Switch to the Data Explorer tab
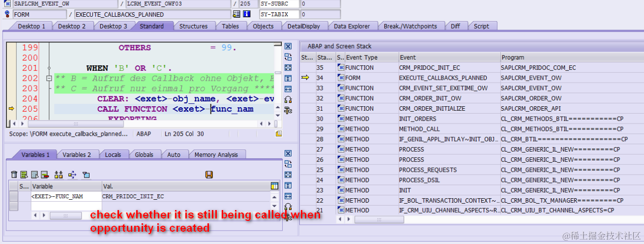The image size is (644, 244). (x=351, y=26)
